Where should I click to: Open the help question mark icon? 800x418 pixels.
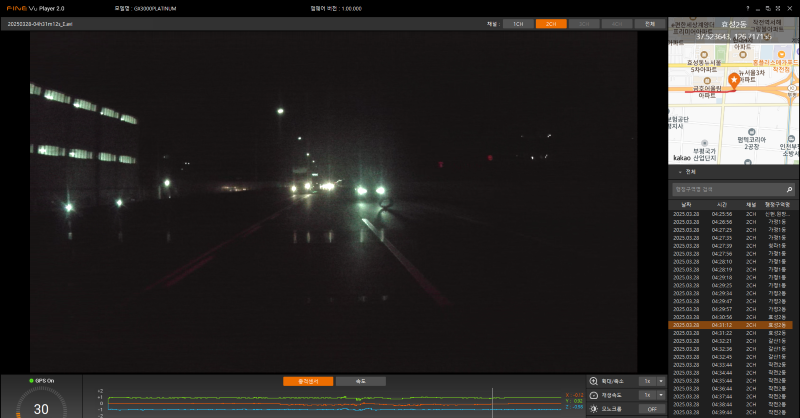[x=748, y=9]
